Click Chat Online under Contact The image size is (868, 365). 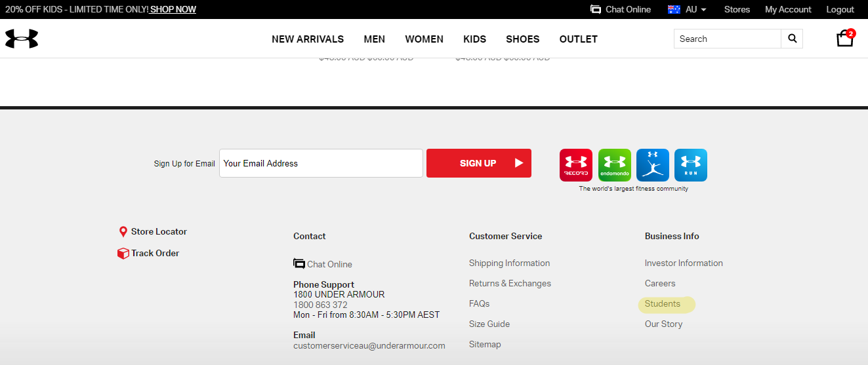coord(329,264)
